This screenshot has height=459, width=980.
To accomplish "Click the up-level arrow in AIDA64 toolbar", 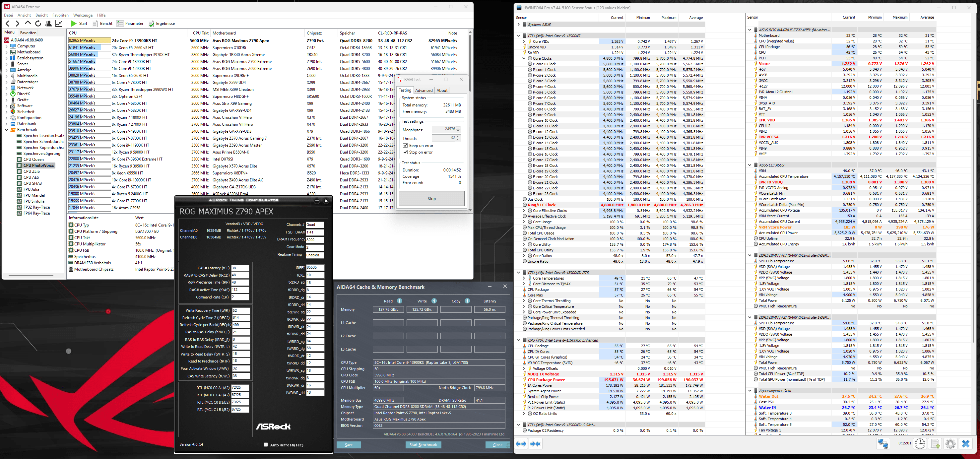I will click(x=28, y=23).
